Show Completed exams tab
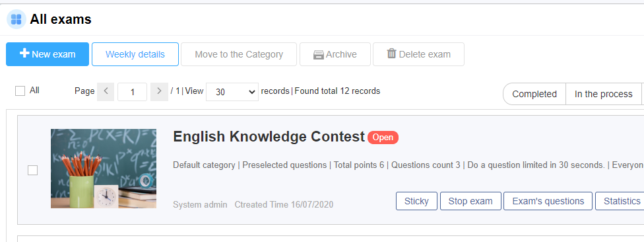 (534, 94)
